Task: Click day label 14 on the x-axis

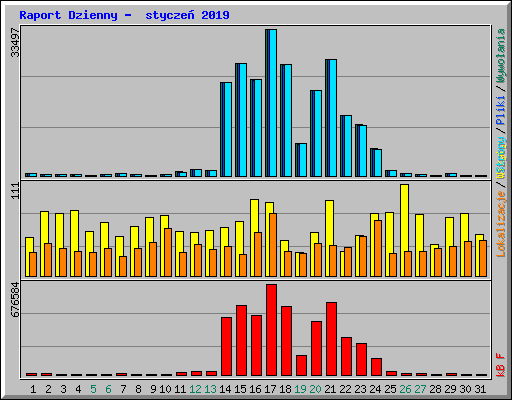Action: point(225,389)
